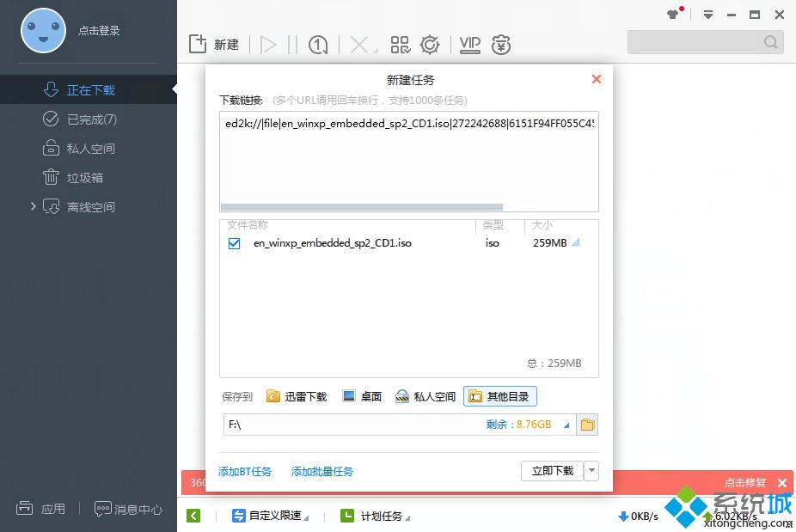
Task: Click the scheduled task clock icon
Action: (318, 45)
